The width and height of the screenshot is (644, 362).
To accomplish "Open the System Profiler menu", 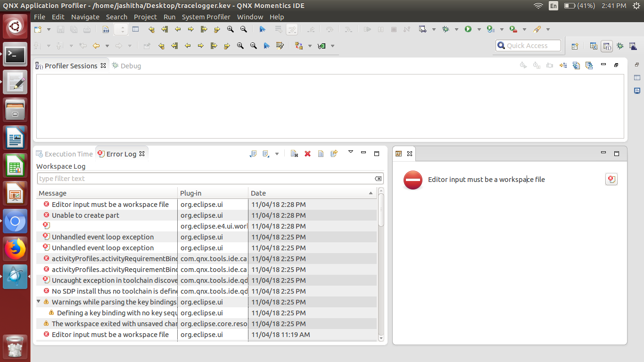I will (206, 16).
